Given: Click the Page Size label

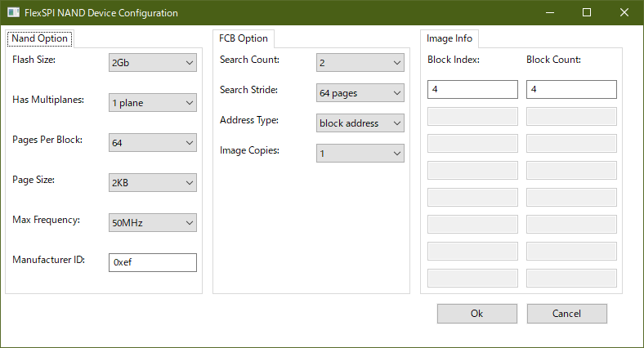Looking at the screenshot, I should [34, 180].
